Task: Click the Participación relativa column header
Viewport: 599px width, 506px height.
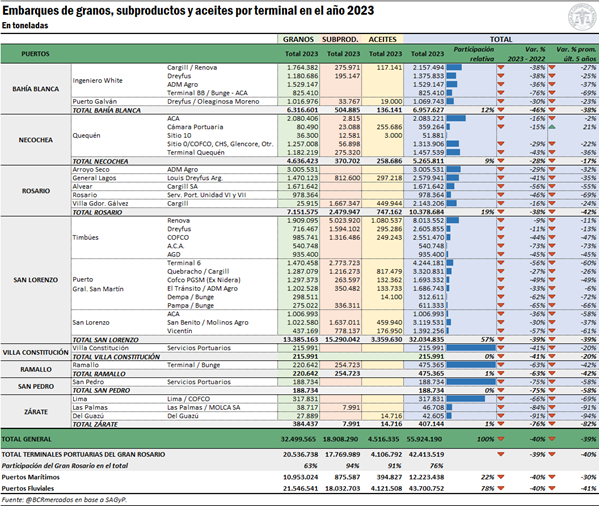Action: tap(474, 54)
